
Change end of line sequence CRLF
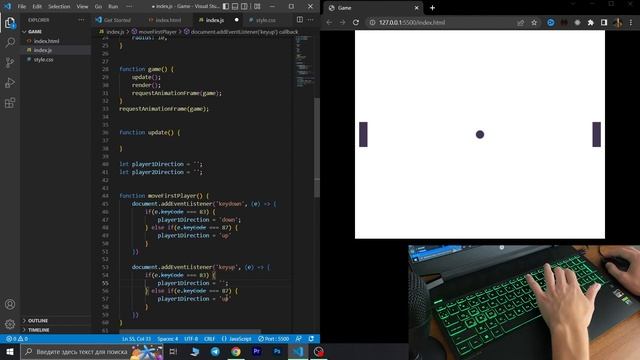pyautogui.click(x=209, y=339)
